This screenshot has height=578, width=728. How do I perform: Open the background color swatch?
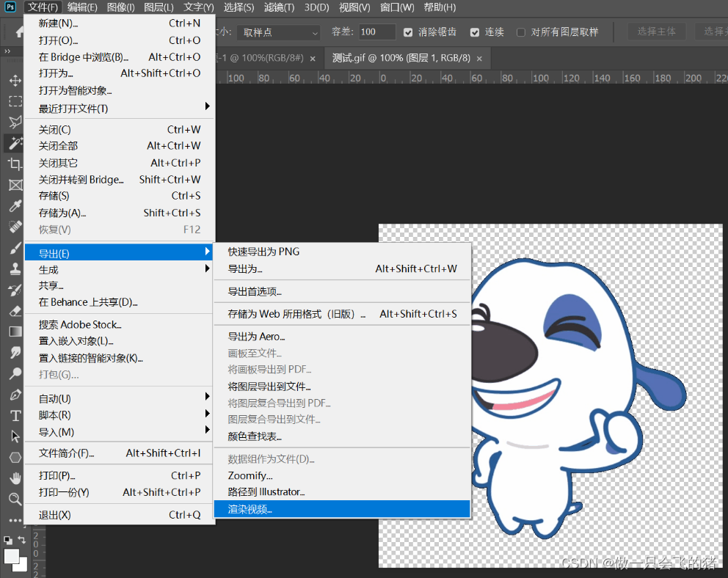[x=22, y=566]
